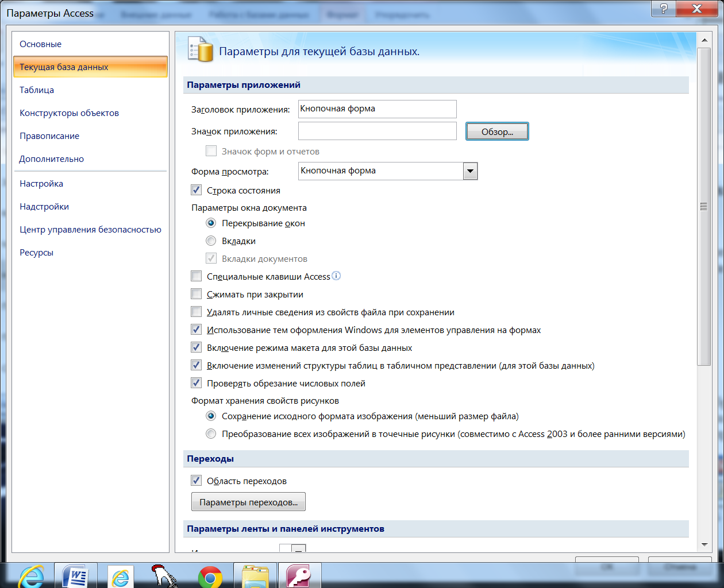Select 'Сохранение исходного формата изображения' option
The height and width of the screenshot is (588, 724).
pyautogui.click(x=211, y=416)
